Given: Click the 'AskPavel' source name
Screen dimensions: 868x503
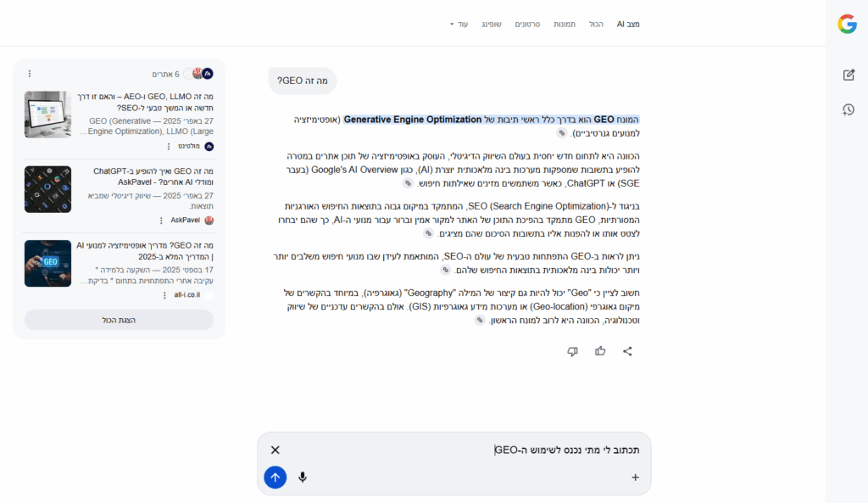Looking at the screenshot, I should click(186, 221).
